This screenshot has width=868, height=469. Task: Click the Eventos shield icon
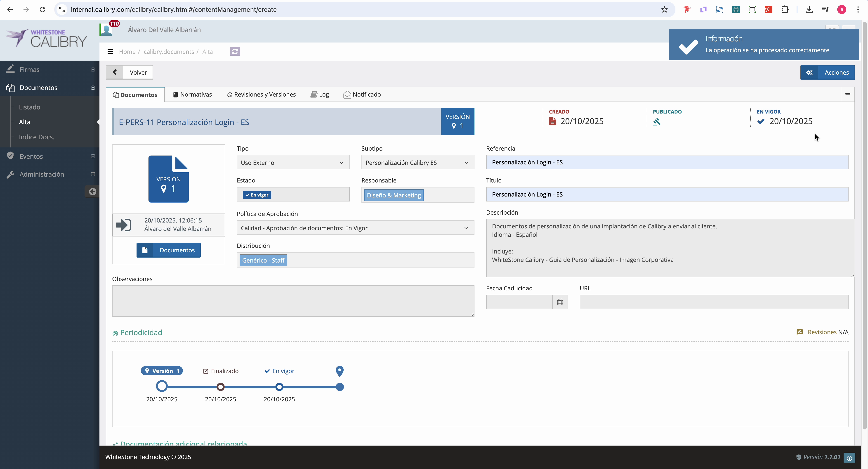pos(10,156)
